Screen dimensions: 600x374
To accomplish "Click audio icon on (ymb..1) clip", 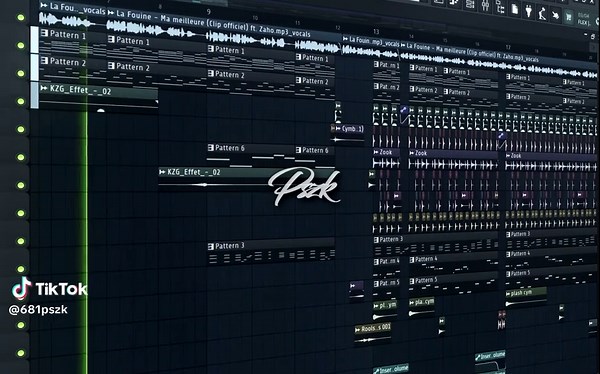I will point(338,129).
